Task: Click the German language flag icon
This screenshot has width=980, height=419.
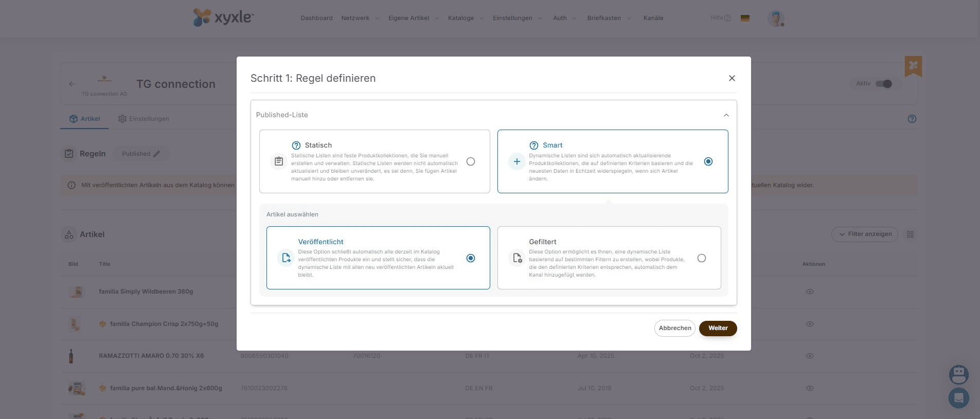Action: [x=744, y=18]
